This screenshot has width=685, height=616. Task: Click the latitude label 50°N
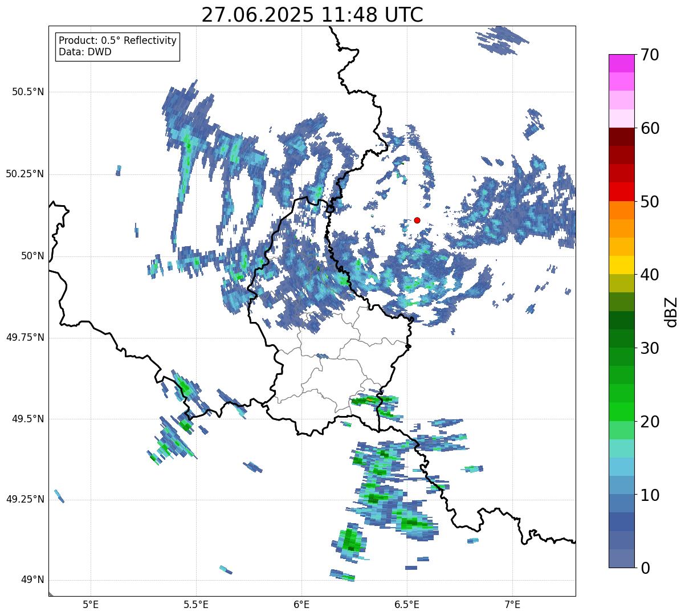click(x=33, y=256)
